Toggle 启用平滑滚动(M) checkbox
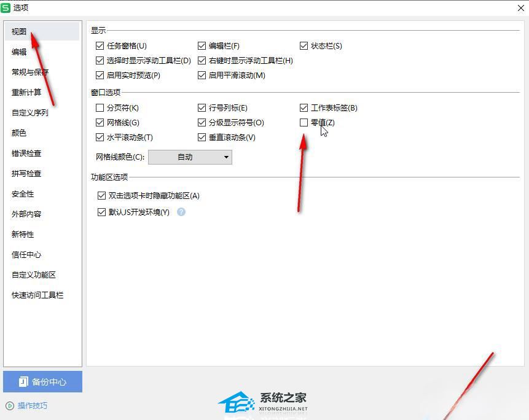This screenshot has width=529, height=420. pos(202,76)
